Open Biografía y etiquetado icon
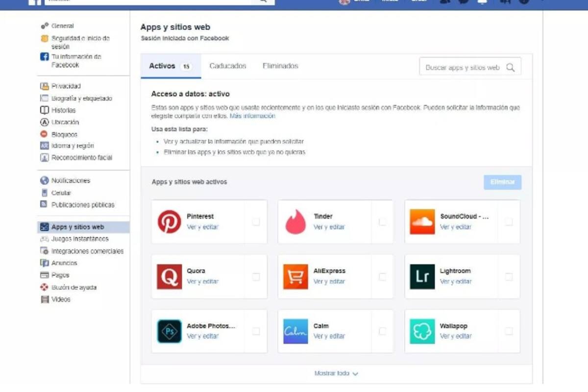The height and width of the screenshot is (392, 588). click(x=45, y=98)
